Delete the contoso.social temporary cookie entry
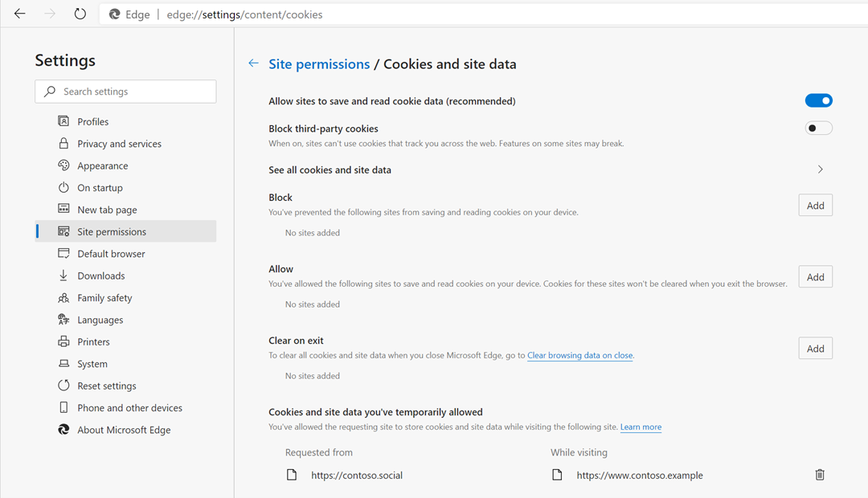Screen dimensions: 868x498 tap(820, 475)
